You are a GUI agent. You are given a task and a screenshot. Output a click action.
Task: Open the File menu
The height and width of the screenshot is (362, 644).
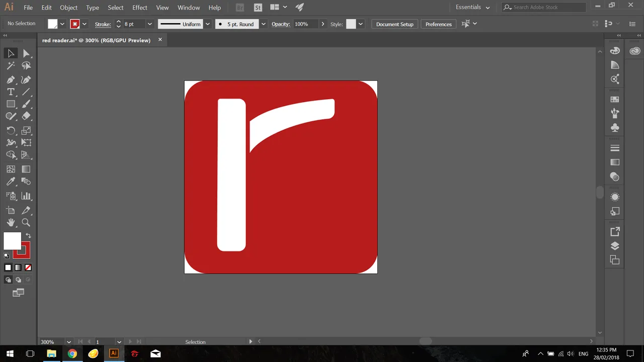coord(28,8)
